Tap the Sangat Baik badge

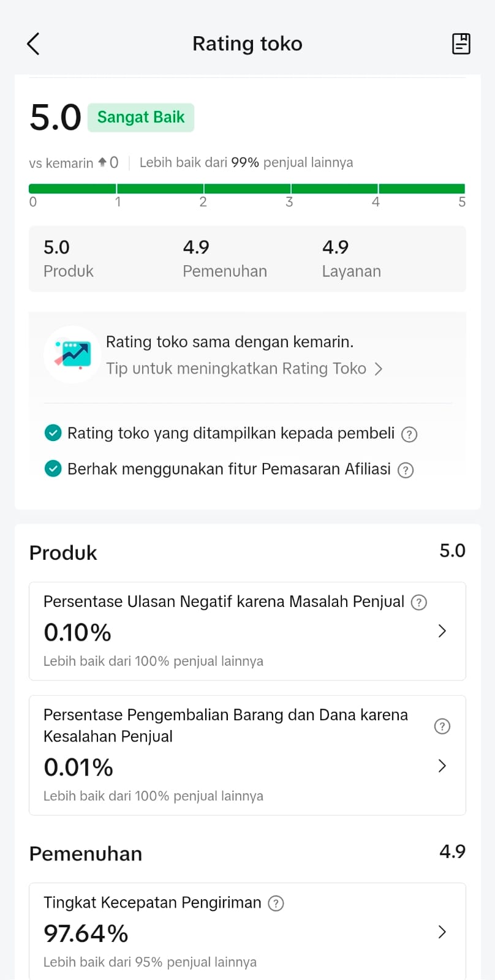coord(141,118)
